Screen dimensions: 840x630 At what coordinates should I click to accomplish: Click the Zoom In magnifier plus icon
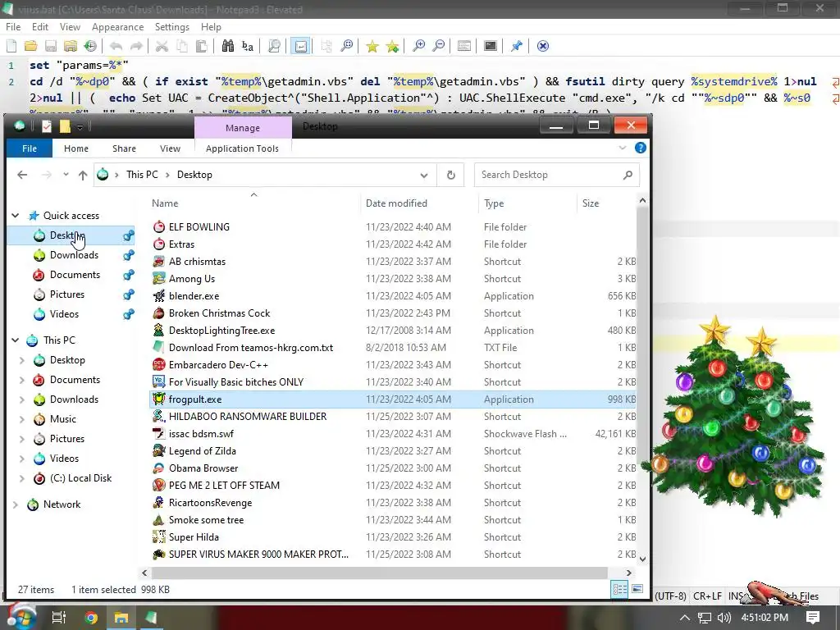coord(418,46)
